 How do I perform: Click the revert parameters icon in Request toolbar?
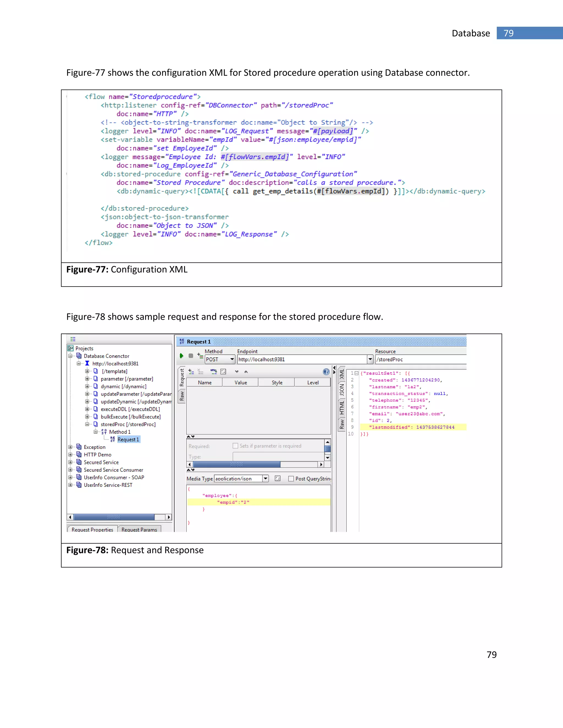(x=223, y=371)
